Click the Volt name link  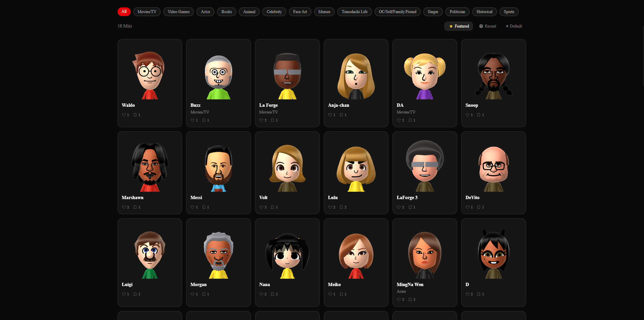pos(263,197)
